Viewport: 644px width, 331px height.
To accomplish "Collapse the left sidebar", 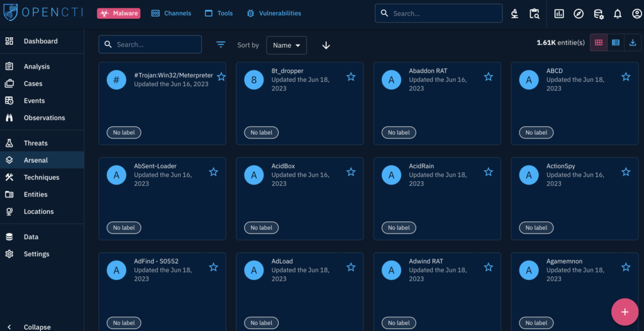I will 36,327.
